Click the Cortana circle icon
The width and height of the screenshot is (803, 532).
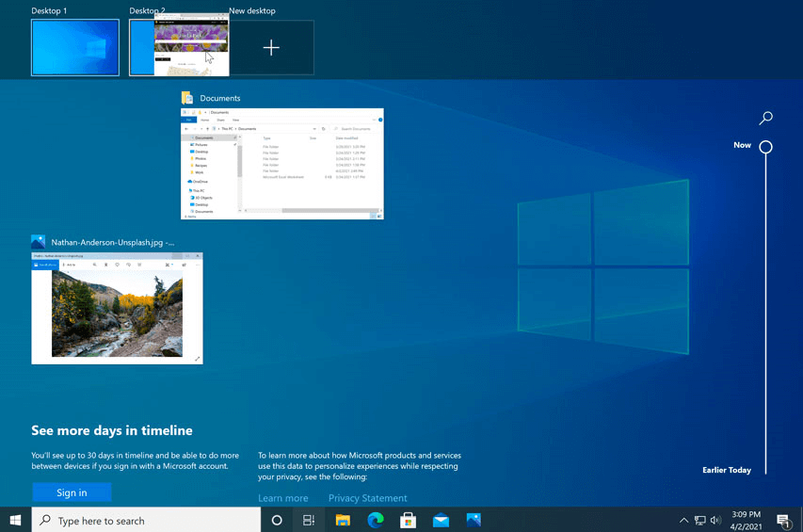277,520
